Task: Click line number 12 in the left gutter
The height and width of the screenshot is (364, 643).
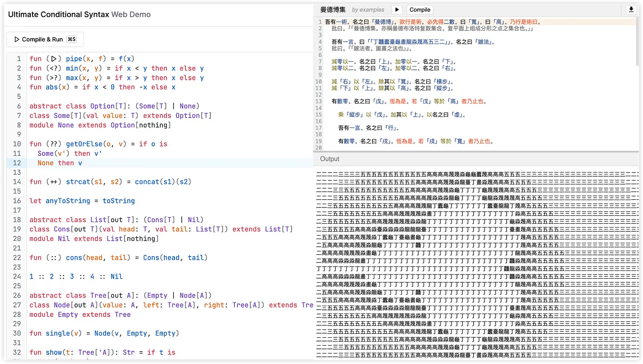Action: click(17, 163)
